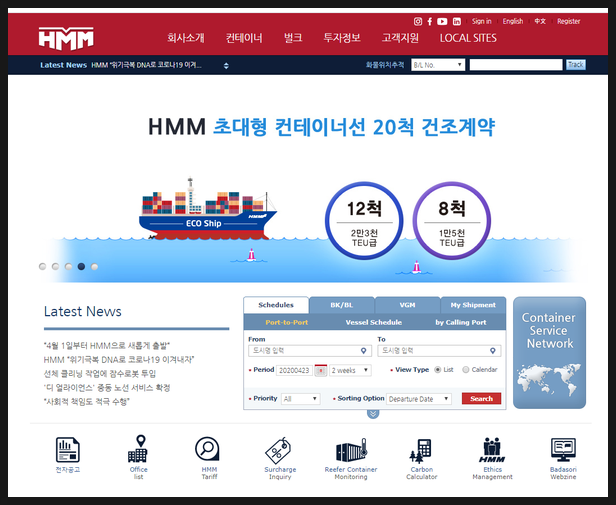616x505 pixels.
Task: Go to fifth banner slide dot
Action: [x=94, y=267]
